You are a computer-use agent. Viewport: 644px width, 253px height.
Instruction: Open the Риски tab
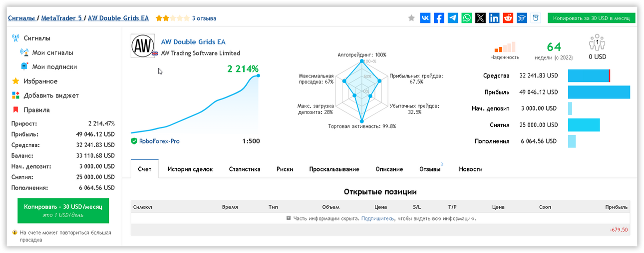(x=285, y=169)
